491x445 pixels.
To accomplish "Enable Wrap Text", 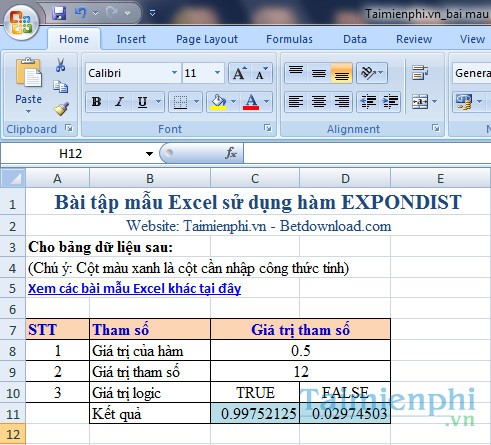I will 420,72.
